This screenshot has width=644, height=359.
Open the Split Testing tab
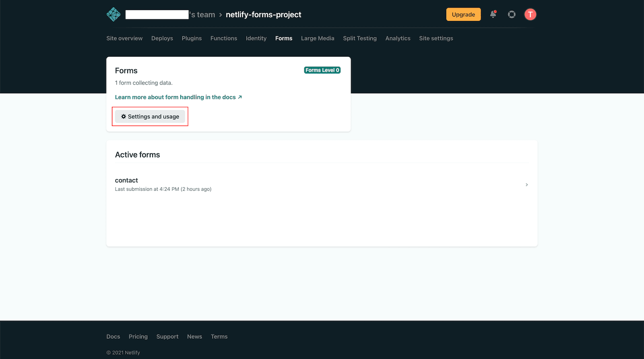point(360,38)
